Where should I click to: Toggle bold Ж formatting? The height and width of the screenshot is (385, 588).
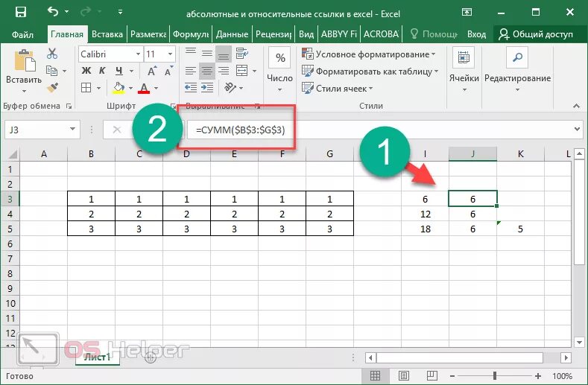(86, 71)
